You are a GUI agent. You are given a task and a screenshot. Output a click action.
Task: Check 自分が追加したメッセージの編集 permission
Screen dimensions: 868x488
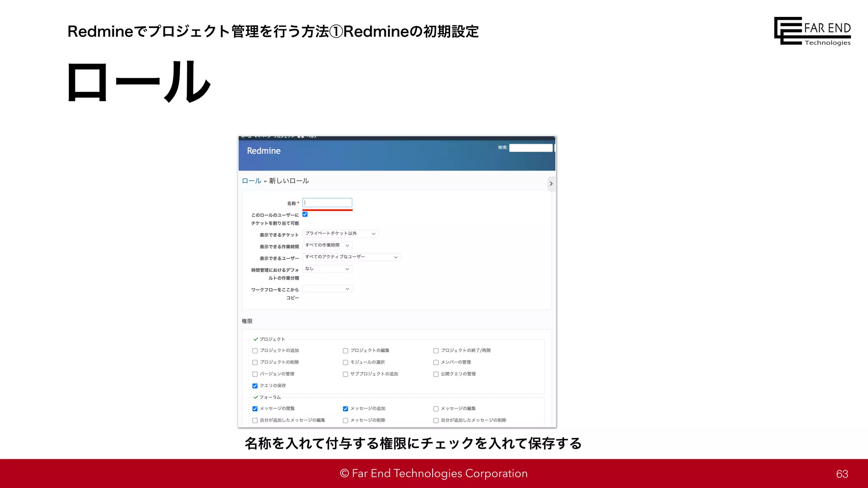255,421
